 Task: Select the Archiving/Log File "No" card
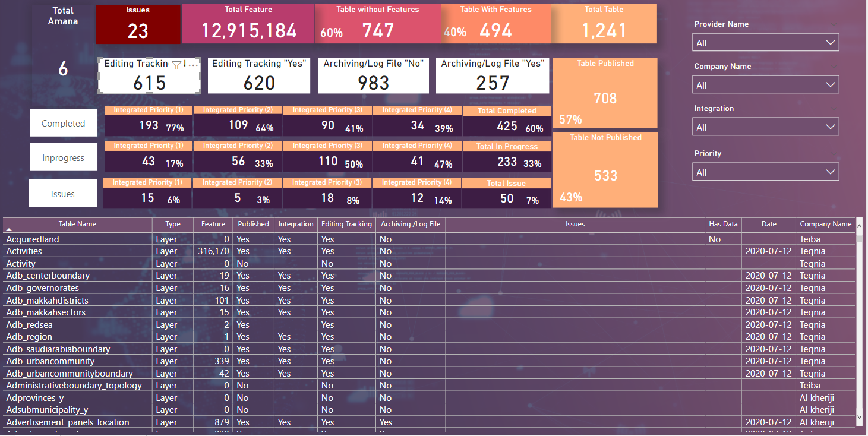coord(373,75)
